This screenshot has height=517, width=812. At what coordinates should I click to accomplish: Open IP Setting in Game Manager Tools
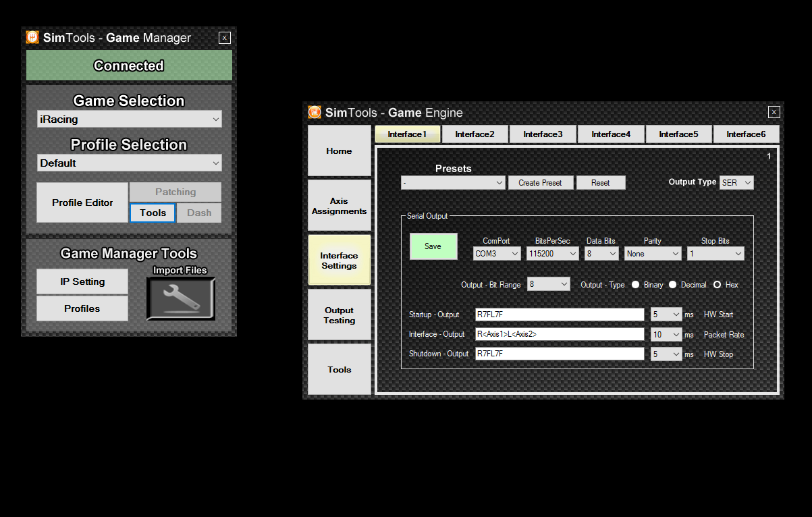point(82,281)
